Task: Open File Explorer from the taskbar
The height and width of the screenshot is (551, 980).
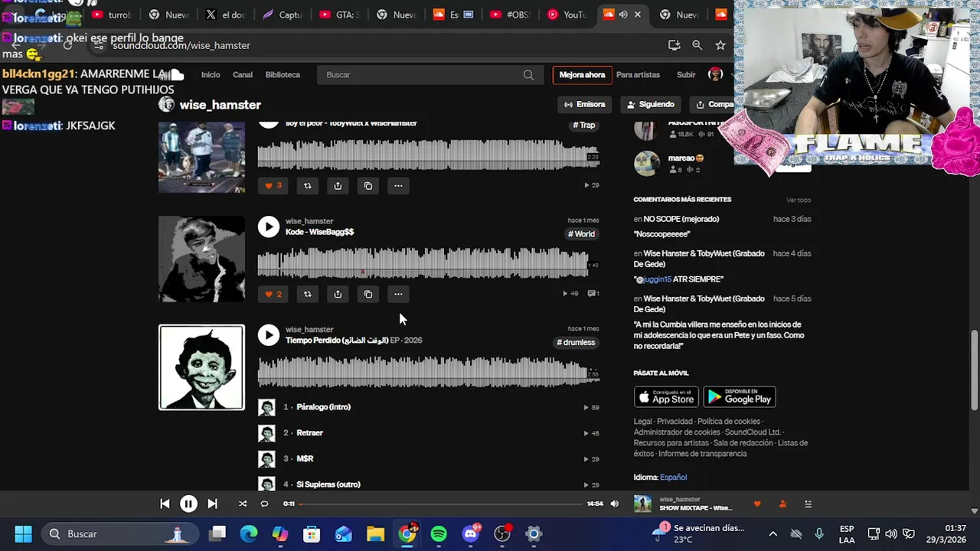Action: point(375,533)
